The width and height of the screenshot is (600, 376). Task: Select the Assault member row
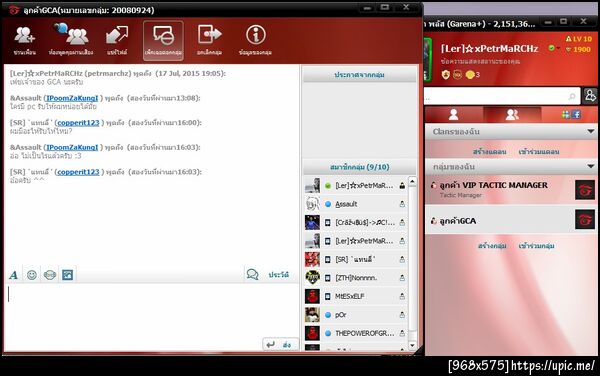(356, 204)
